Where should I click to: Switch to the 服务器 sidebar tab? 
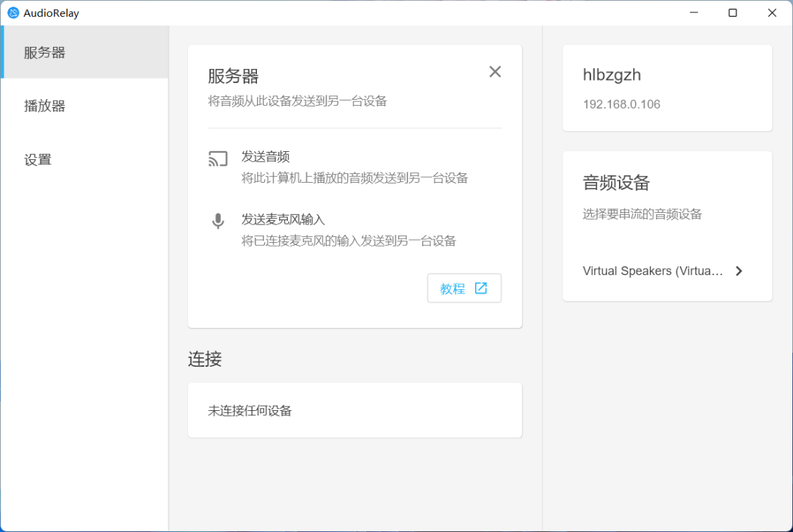(x=84, y=52)
